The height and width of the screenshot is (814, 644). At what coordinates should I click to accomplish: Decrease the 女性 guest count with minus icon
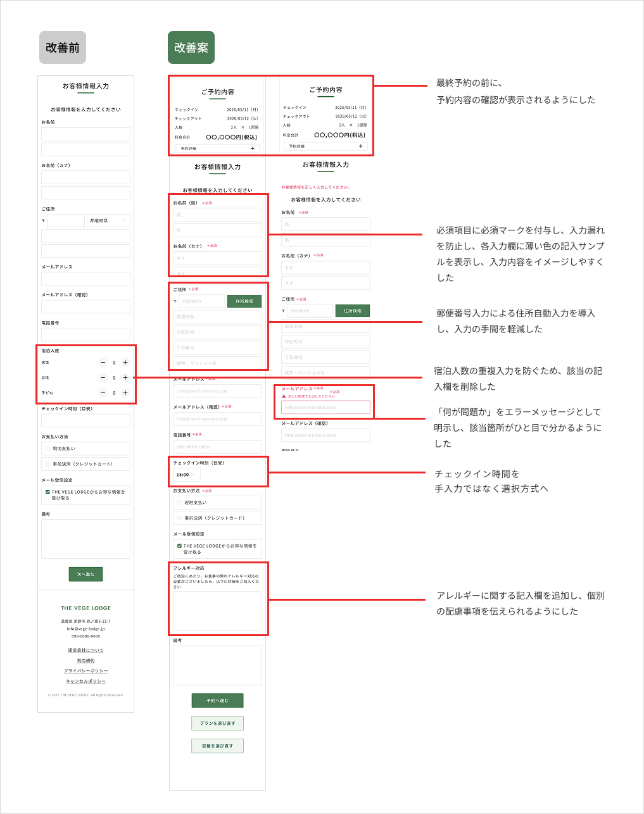tap(103, 378)
